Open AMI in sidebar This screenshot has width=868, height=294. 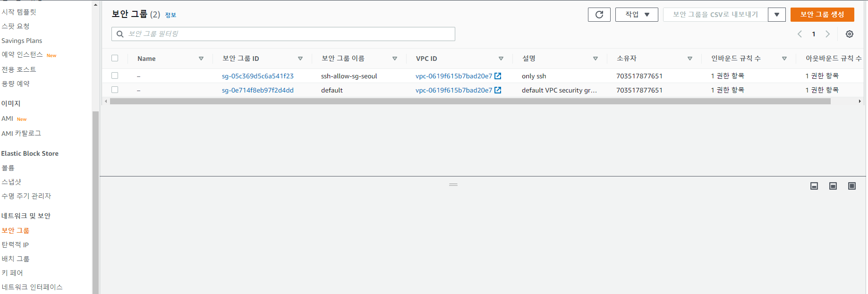click(7, 118)
